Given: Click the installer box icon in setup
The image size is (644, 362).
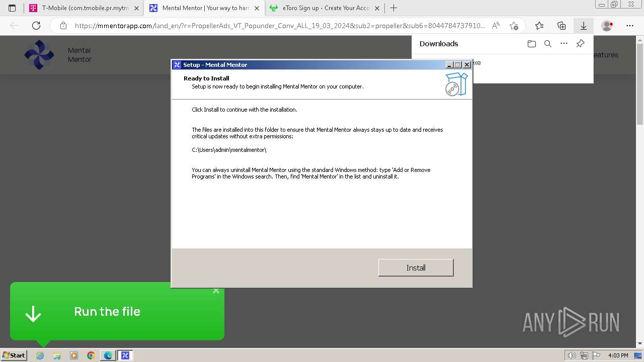Looking at the screenshot, I should 456,84.
